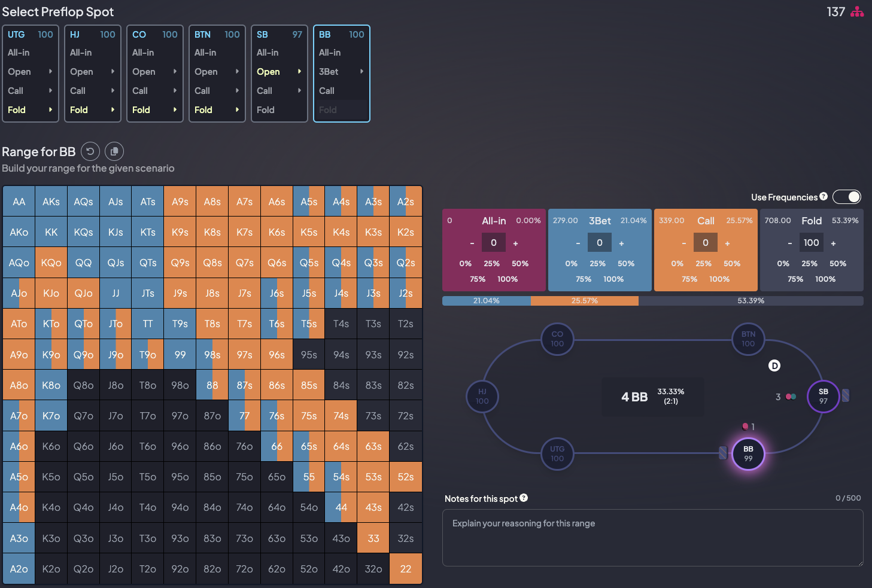Click the BB seat on the table
The image size is (872, 588).
tap(748, 453)
